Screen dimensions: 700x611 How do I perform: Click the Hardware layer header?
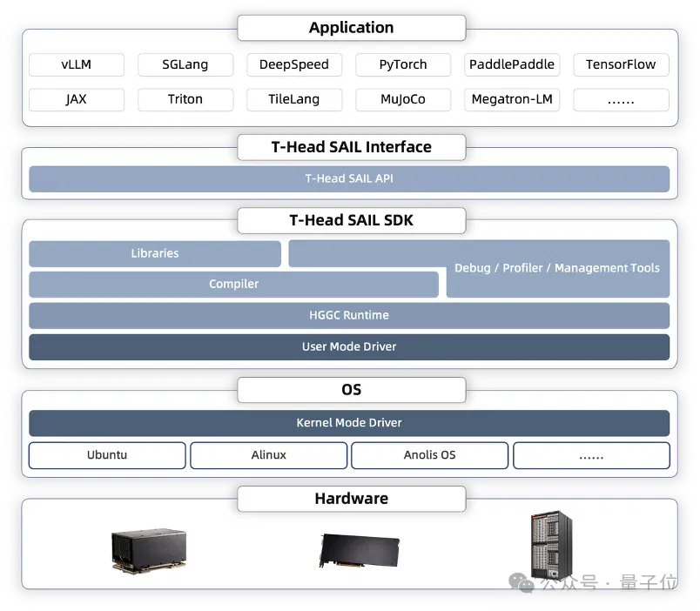(352, 499)
